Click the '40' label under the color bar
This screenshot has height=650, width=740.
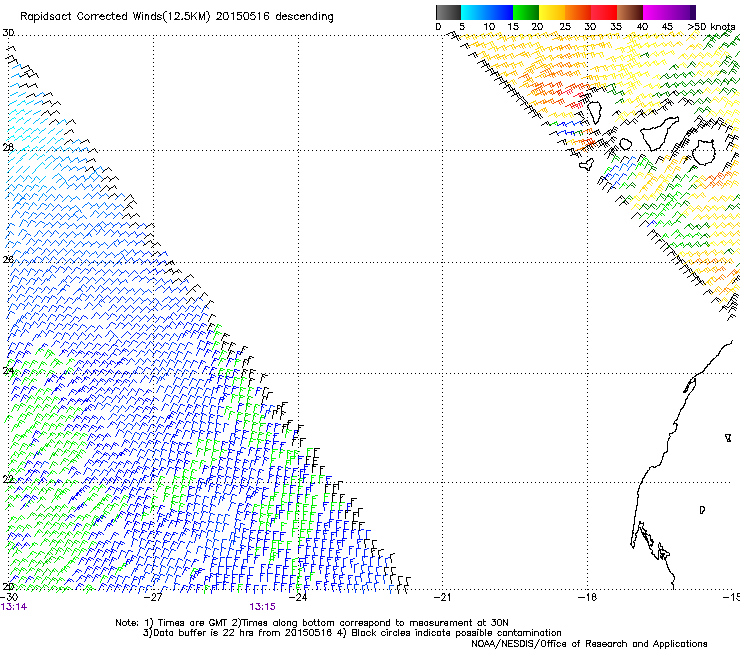642,27
